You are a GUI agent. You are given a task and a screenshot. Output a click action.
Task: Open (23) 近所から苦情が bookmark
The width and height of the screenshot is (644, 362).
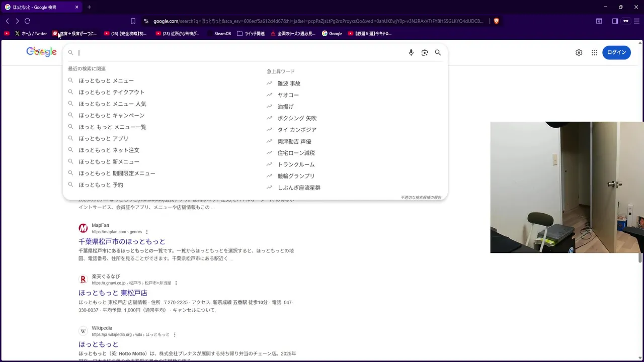178,34
